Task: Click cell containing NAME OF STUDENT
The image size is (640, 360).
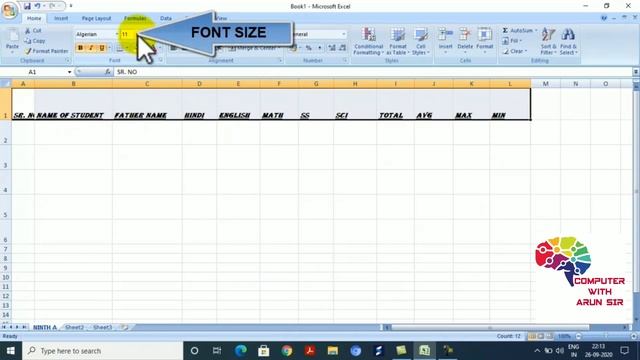Action: click(73, 104)
